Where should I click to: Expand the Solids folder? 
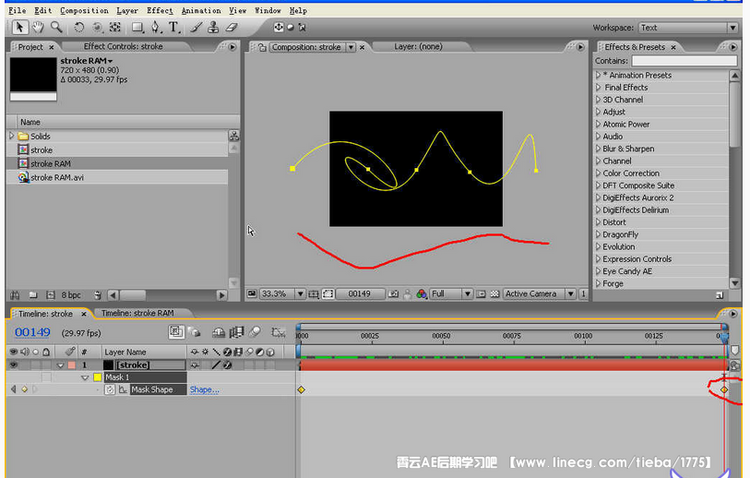(12, 136)
